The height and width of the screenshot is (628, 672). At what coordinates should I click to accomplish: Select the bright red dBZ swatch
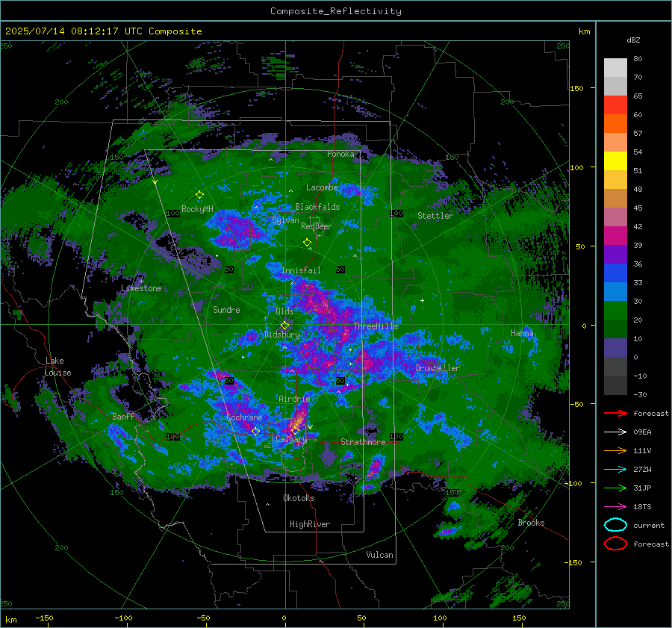[615, 105]
